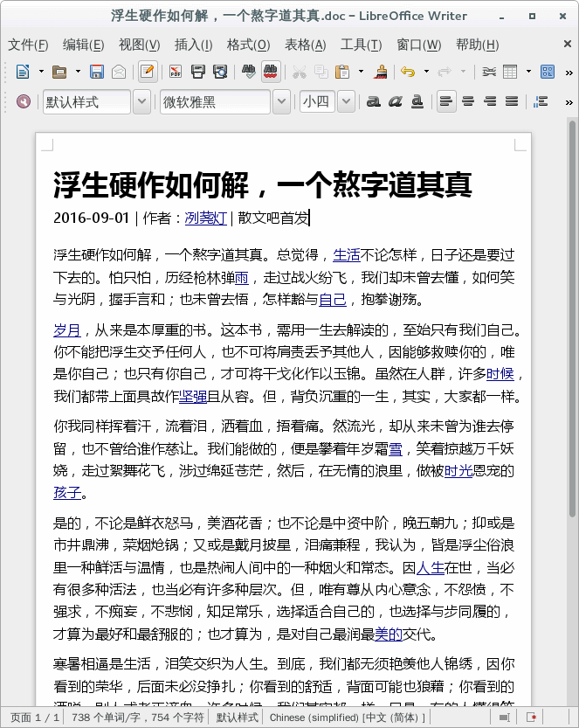The image size is (579, 728).
Task: Open the 窗口(W) menu
Action: coord(419,45)
